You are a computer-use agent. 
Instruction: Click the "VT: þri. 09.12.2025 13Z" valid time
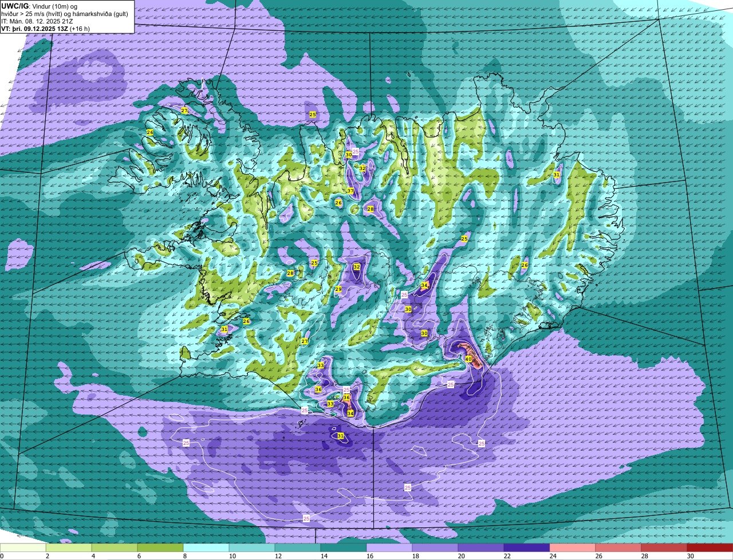(34, 29)
